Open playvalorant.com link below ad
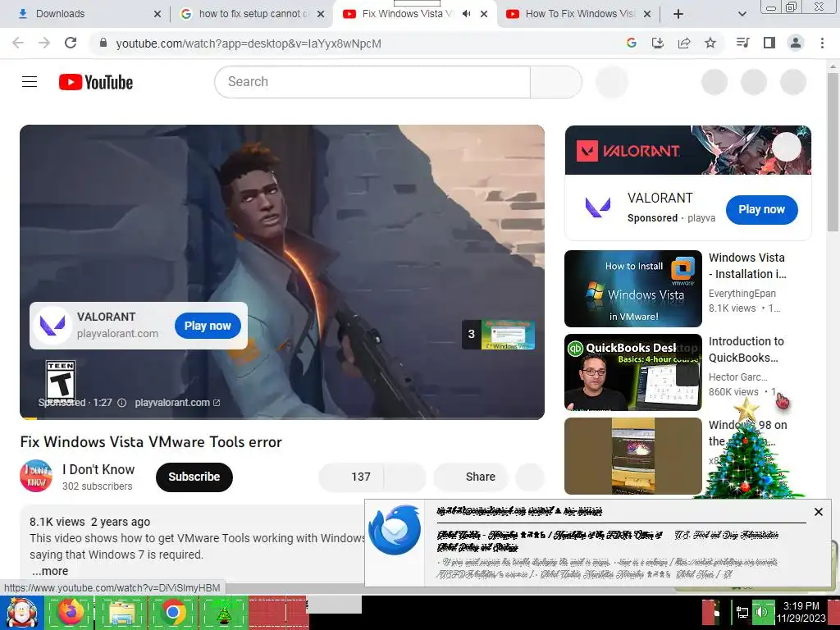Image resolution: width=840 pixels, height=630 pixels. click(x=177, y=402)
